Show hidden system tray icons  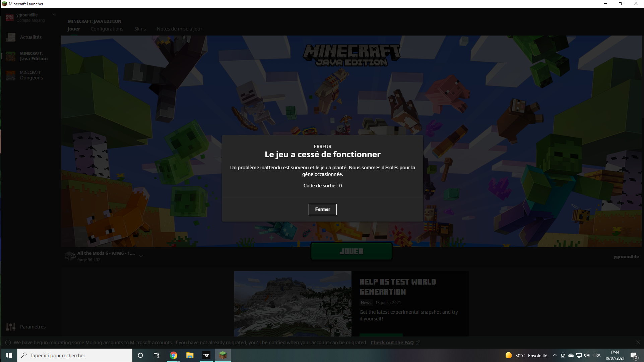[x=555, y=355]
